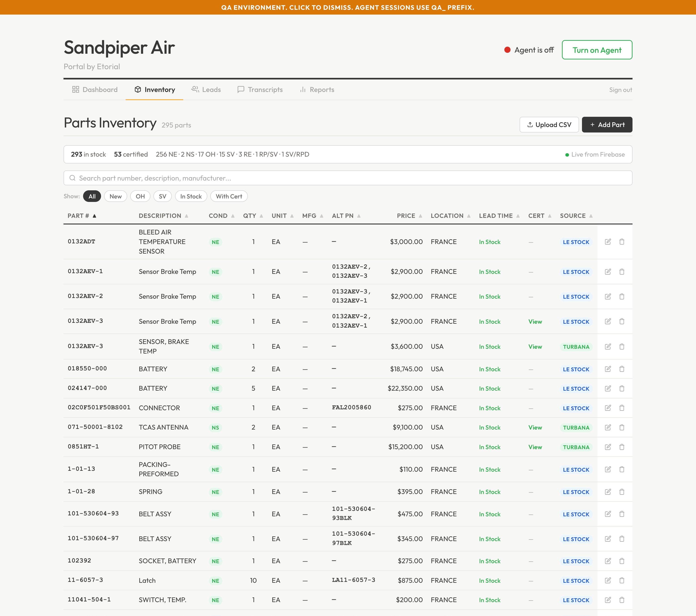The image size is (696, 616).
Task: Sort table by MFG column
Action: click(x=312, y=216)
